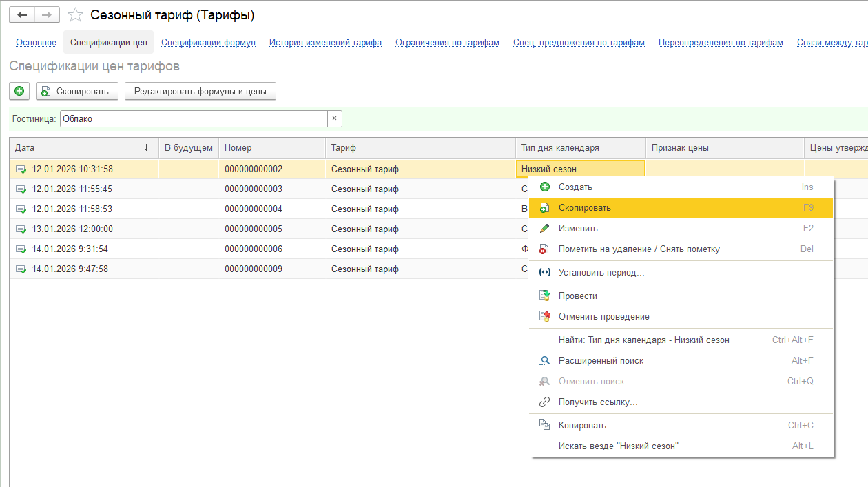Click the toolbar Скопировать button
Screen dimensions: 868x487
tap(77, 91)
